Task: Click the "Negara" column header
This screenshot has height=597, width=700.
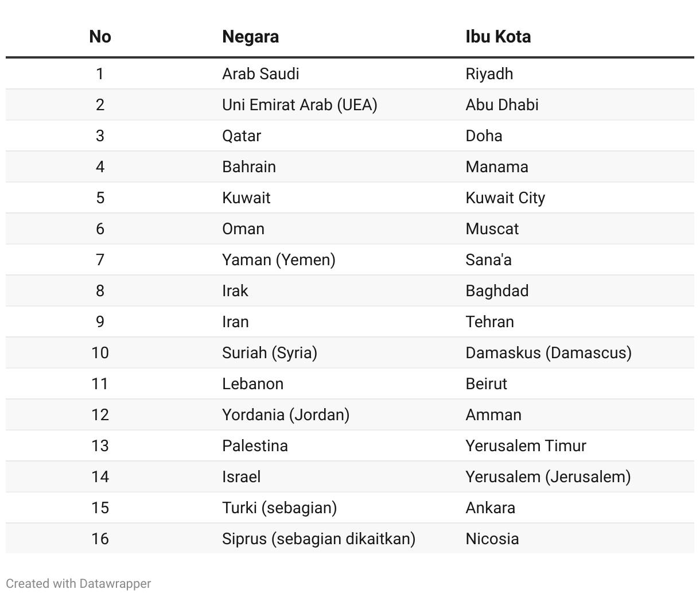Action: [250, 37]
